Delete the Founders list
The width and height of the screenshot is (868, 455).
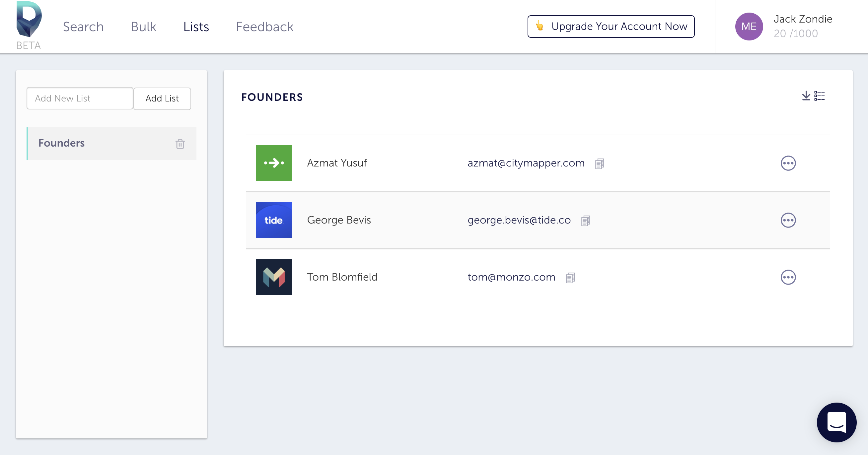[x=180, y=144]
